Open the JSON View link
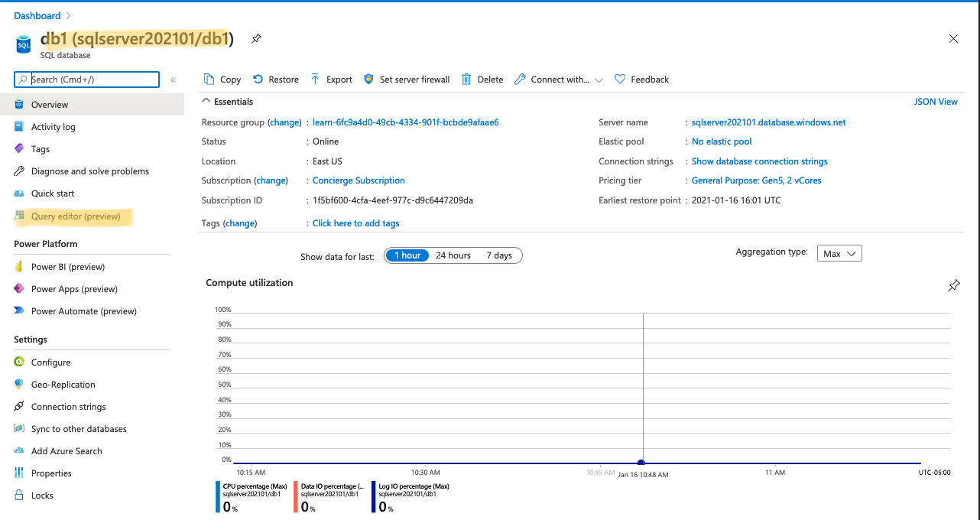This screenshot has height=520, width=980. (936, 102)
